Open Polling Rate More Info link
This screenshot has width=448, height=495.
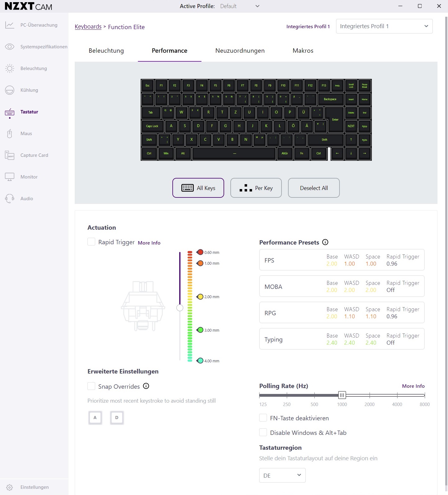(413, 386)
